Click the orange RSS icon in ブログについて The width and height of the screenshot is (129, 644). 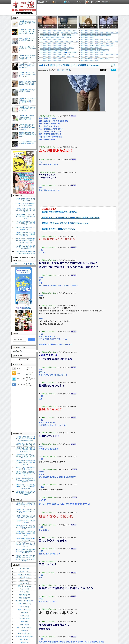14,373
